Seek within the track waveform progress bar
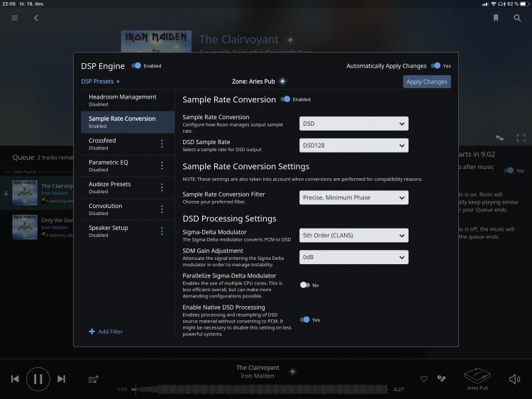The width and height of the screenshot is (532, 399). (260, 390)
